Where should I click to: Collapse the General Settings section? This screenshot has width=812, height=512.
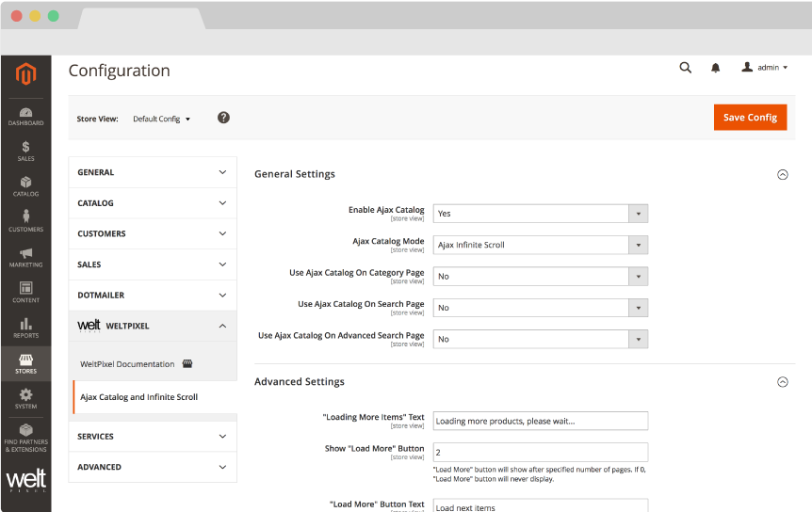point(781,174)
